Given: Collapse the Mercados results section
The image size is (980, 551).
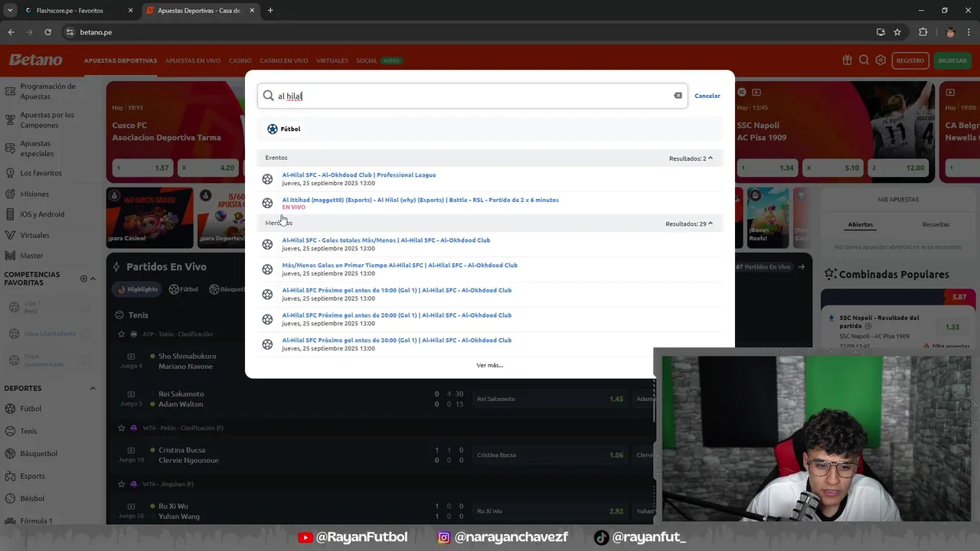Looking at the screenshot, I should click(710, 223).
